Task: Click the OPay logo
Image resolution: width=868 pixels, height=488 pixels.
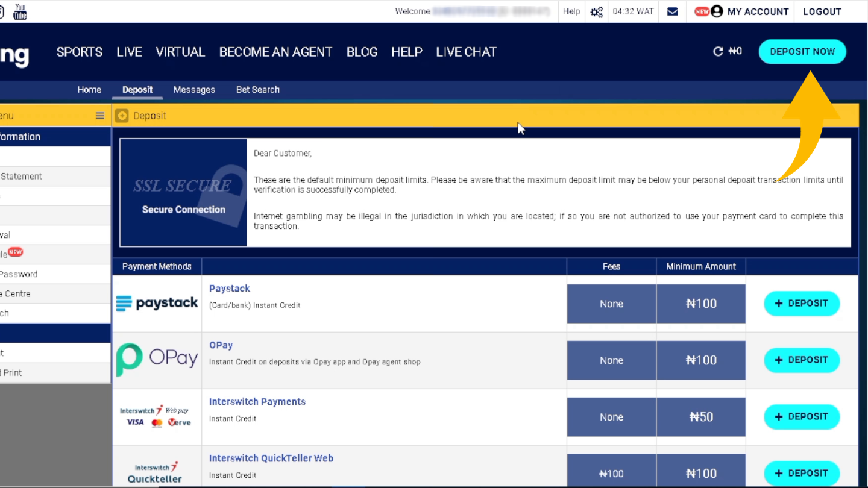Action: [157, 360]
